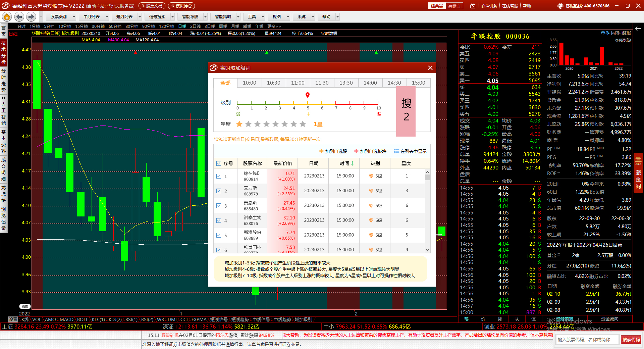This screenshot has height=349, width=644.
Task: Click the 加到自选板块 plus icon
Action: coord(356,151)
